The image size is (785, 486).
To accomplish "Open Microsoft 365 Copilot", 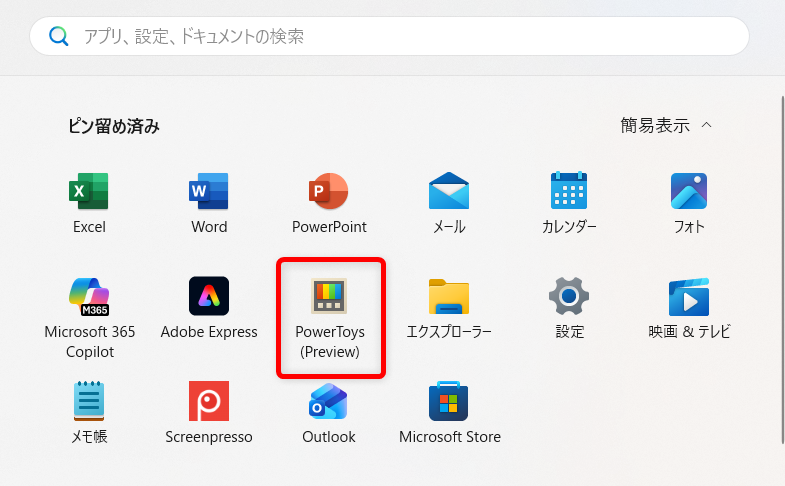I will click(90, 318).
